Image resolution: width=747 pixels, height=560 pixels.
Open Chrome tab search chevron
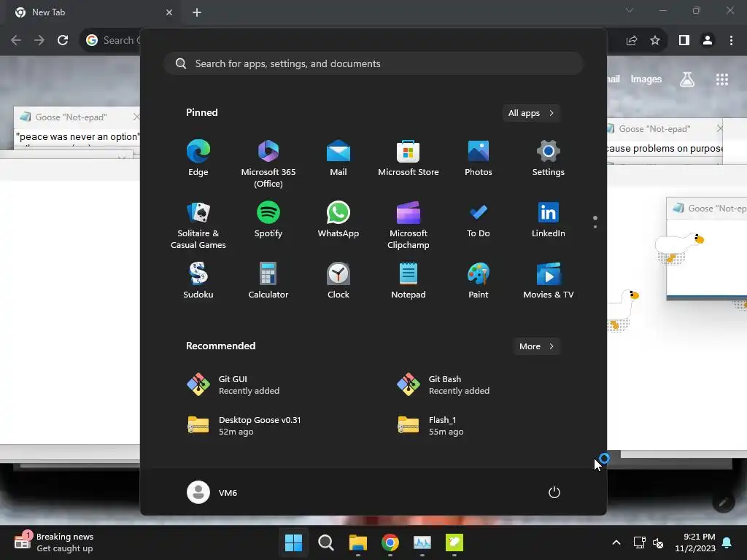pos(630,10)
